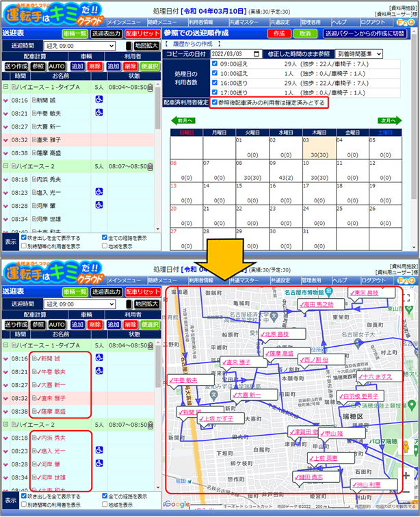This screenshot has height=517, width=420.
Task: Open 送迎時間 dropdown in top screenshot
Action: click(x=79, y=46)
